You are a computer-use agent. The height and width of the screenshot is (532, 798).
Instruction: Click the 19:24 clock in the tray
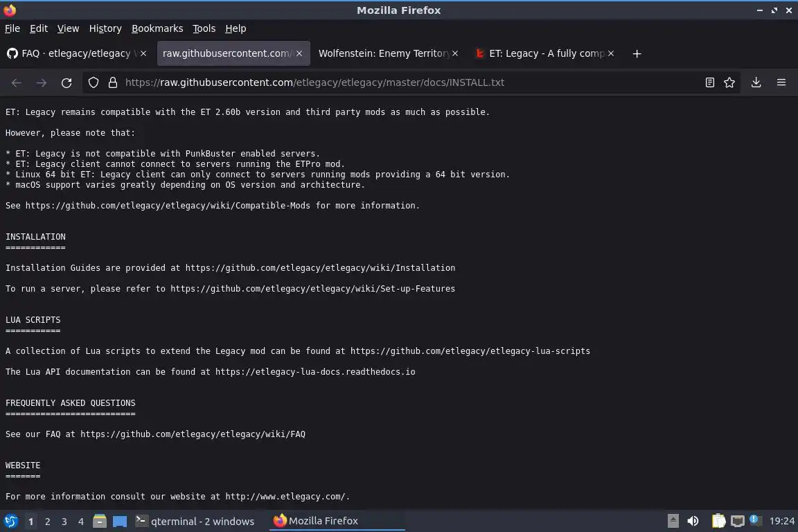(781, 521)
